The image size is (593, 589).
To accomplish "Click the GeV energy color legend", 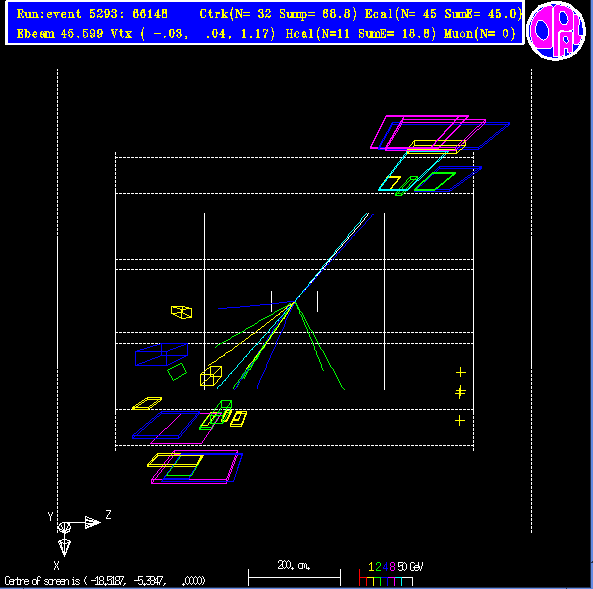I will [x=391, y=574].
